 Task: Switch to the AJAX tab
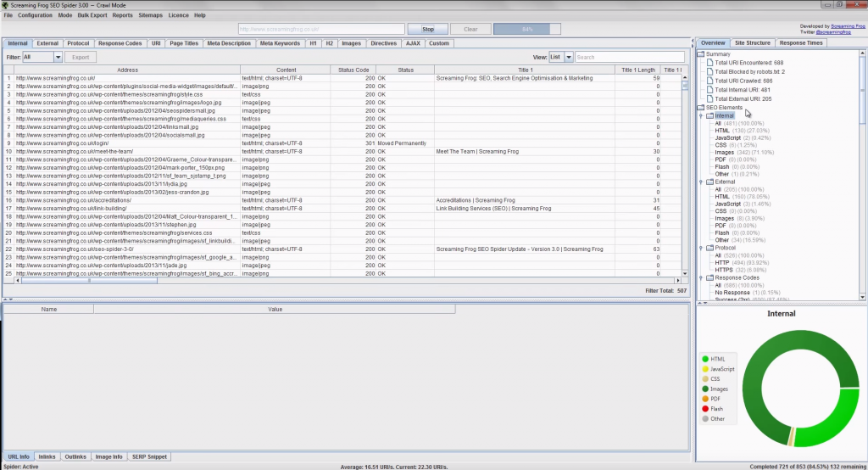413,43
